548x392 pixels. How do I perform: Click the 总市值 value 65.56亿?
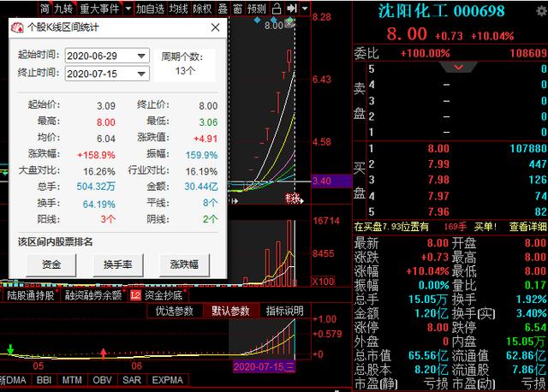click(428, 356)
